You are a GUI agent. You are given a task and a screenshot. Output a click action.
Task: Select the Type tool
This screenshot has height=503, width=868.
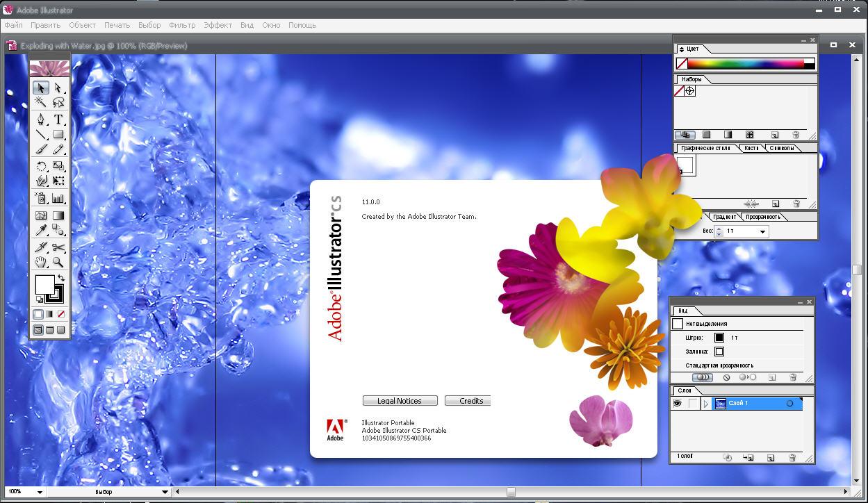tap(58, 119)
